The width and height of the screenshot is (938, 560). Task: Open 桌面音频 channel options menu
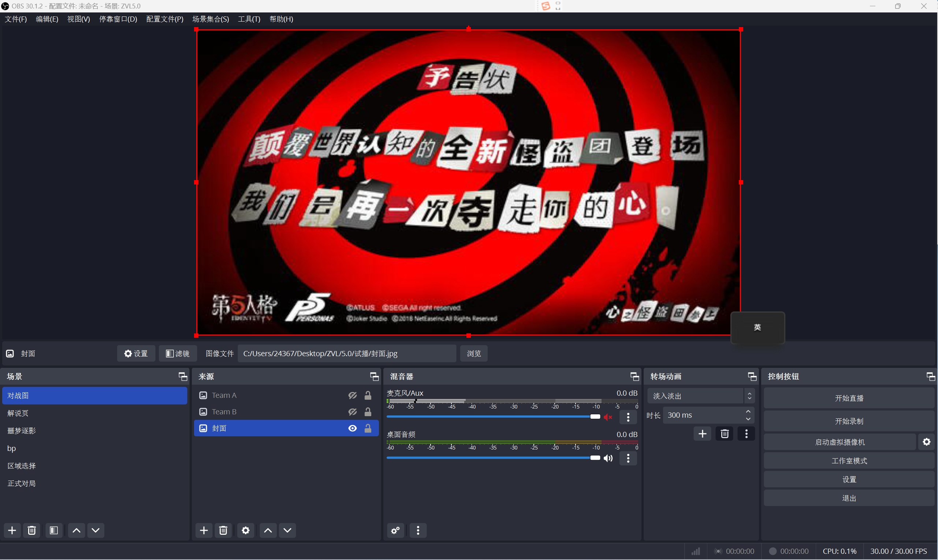[628, 458]
